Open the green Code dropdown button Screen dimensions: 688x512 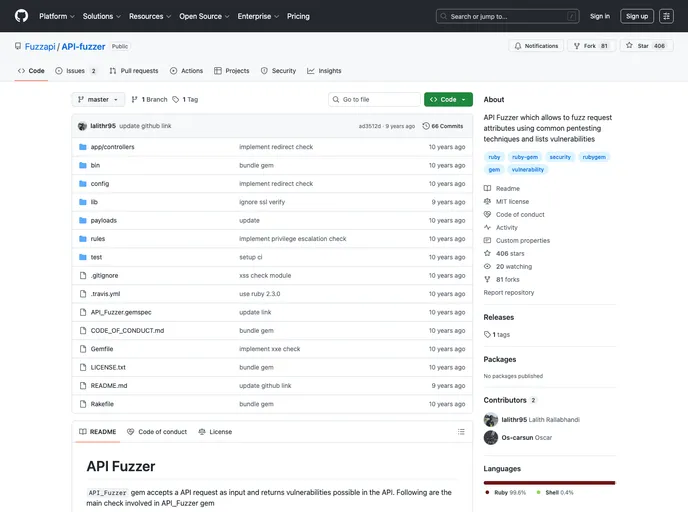pos(448,100)
